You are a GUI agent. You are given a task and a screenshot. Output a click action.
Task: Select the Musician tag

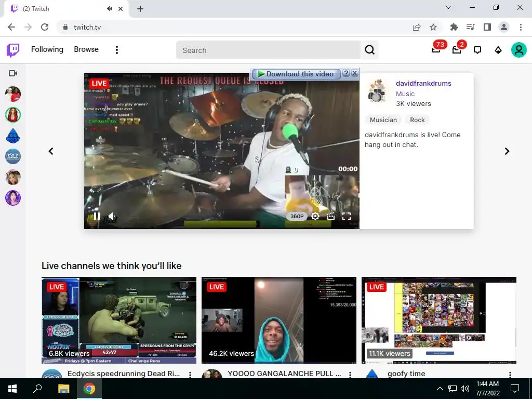[383, 120]
